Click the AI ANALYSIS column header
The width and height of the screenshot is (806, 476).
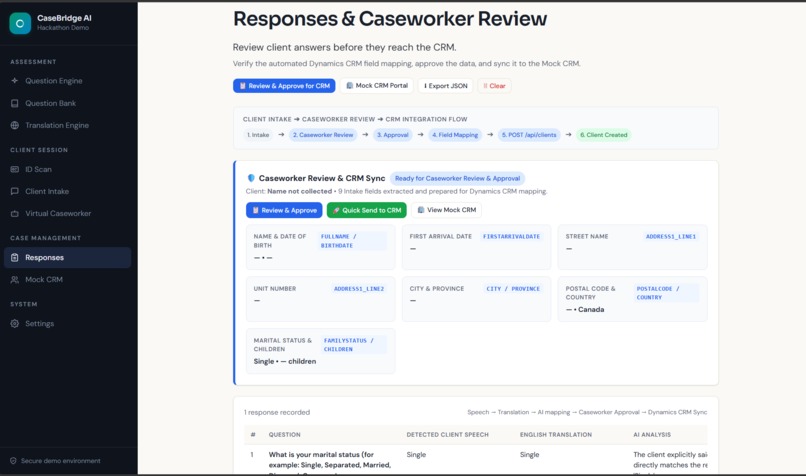652,435
